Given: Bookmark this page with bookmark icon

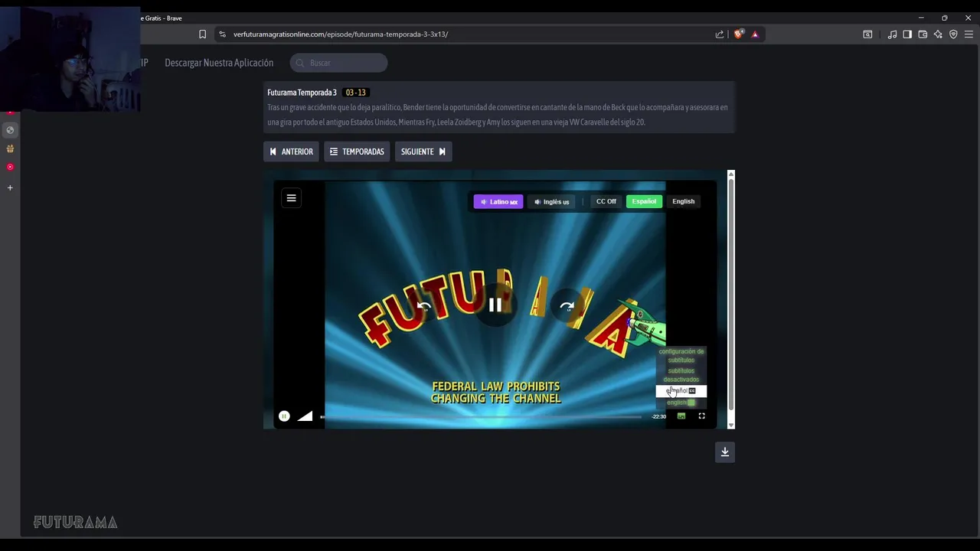Looking at the screenshot, I should pyautogui.click(x=202, y=34).
